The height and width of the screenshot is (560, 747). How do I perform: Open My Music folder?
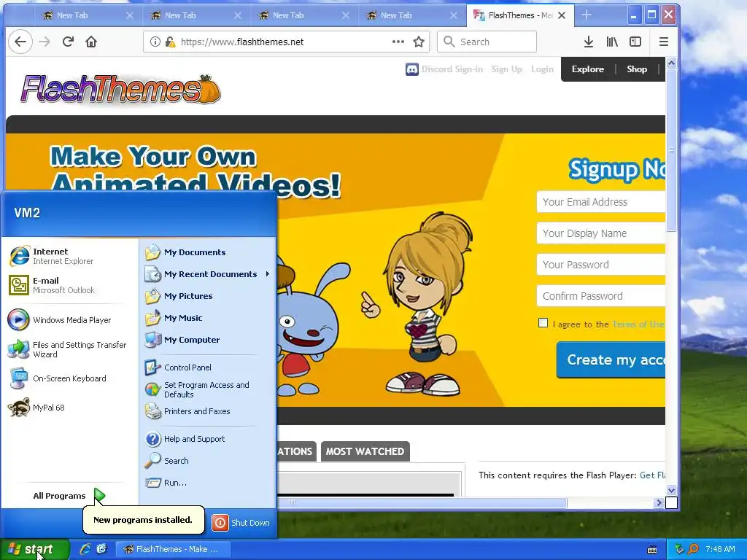point(208,318)
